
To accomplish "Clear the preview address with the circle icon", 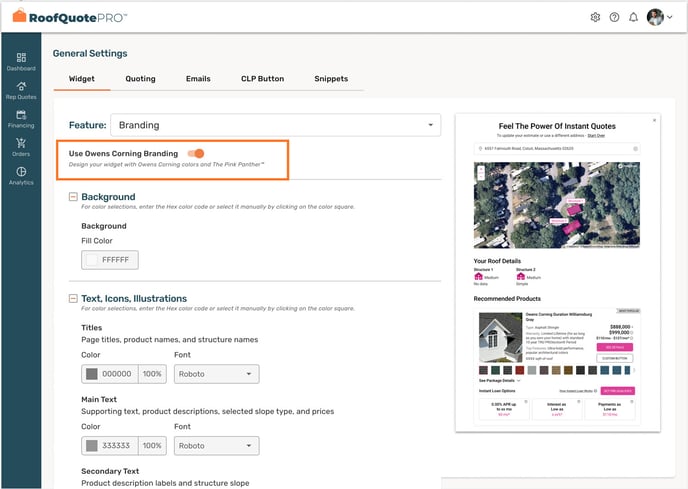I will [x=635, y=149].
